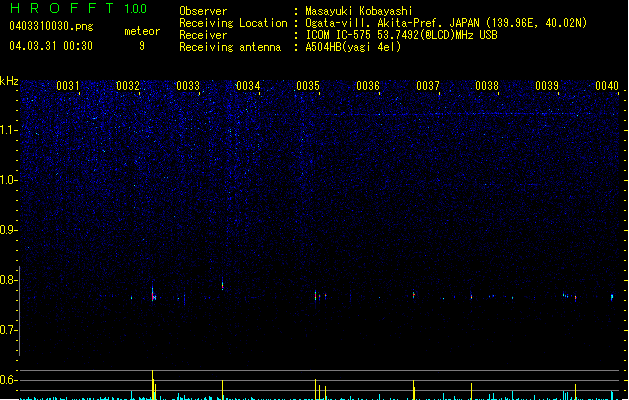629x400 pixels.
Task: Click the 0033 time marker
Action: click(188, 85)
